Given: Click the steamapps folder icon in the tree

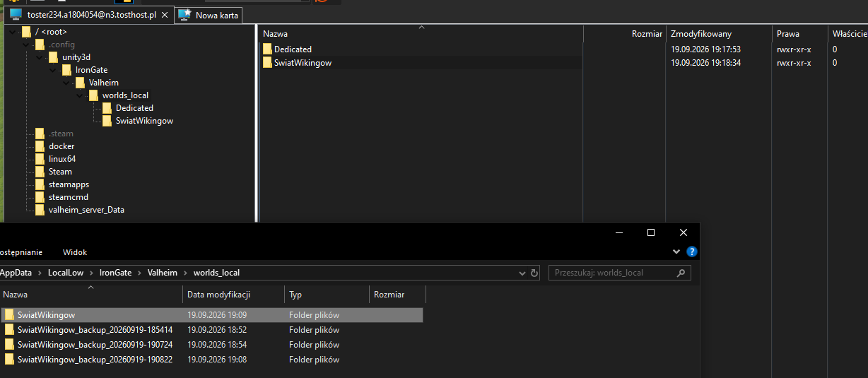Looking at the screenshot, I should point(40,184).
